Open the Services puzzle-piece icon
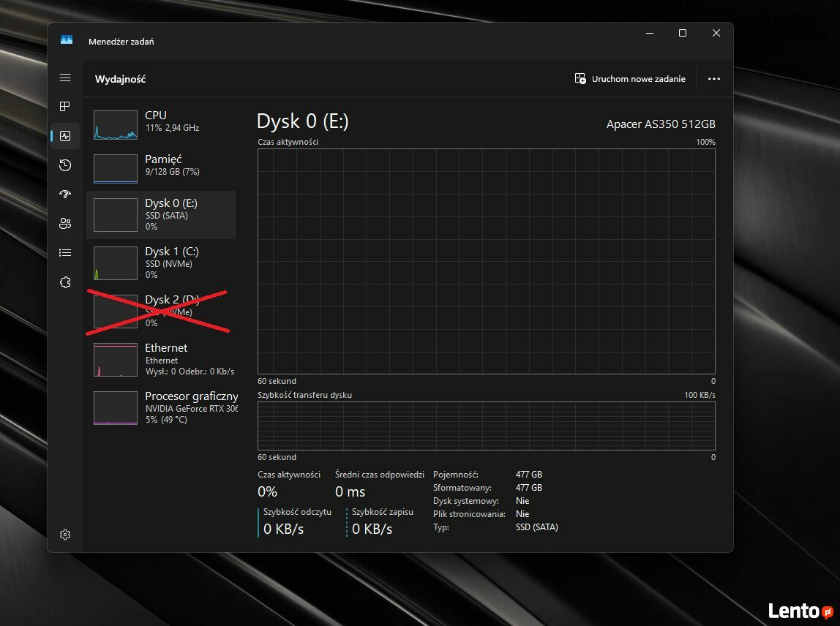Image resolution: width=840 pixels, height=626 pixels. point(65,282)
